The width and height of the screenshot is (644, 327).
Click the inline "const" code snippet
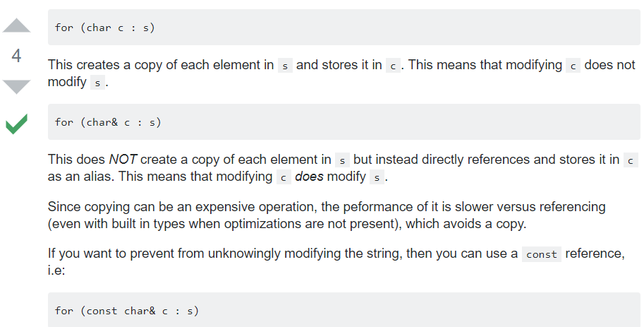click(542, 254)
